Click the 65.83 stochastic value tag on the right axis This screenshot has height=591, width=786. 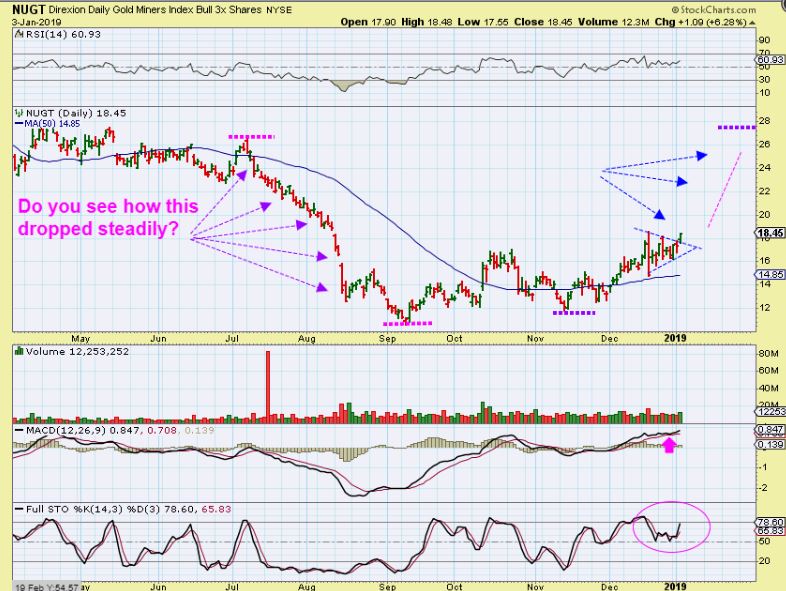tap(770, 530)
